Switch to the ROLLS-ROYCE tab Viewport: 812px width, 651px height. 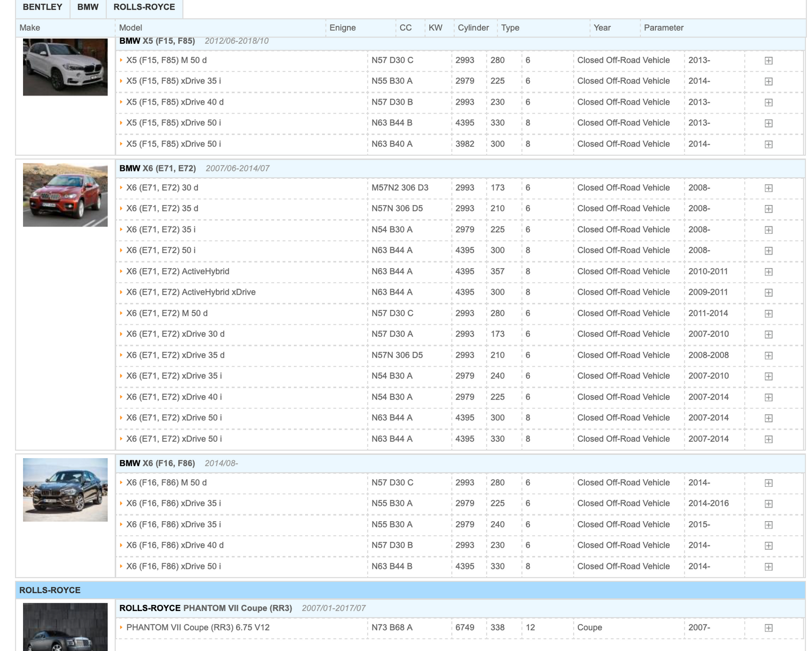click(x=144, y=8)
